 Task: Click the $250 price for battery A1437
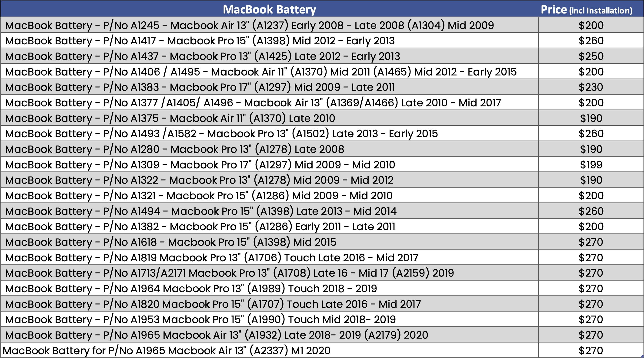(591, 56)
